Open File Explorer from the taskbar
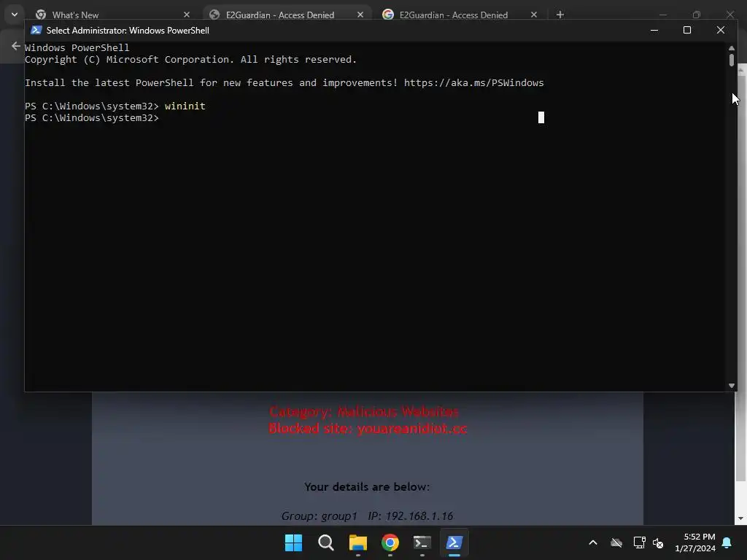 [x=357, y=542]
